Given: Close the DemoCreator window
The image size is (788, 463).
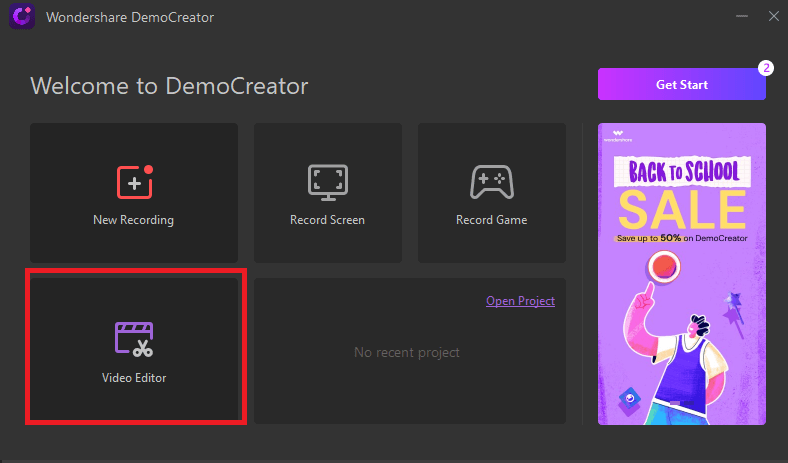Looking at the screenshot, I should [773, 16].
